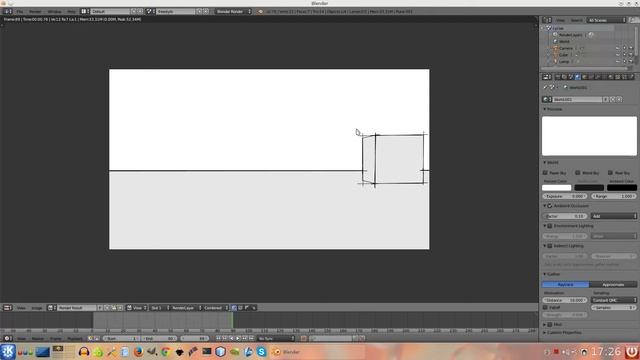Open the Object properties tab icon
Image resolution: width=640 pixels, height=360 pixels.
tap(584, 77)
